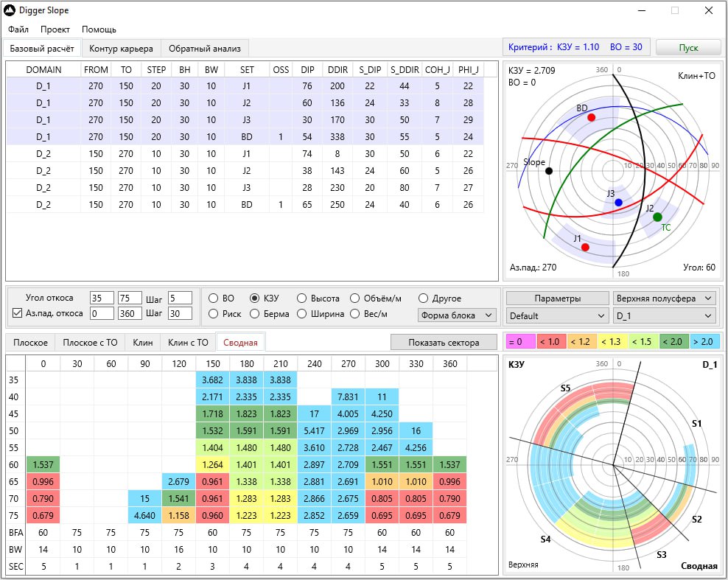Toggle the Аз.пад. откоса checkbox
This screenshot has height=580, width=728.
(x=17, y=313)
